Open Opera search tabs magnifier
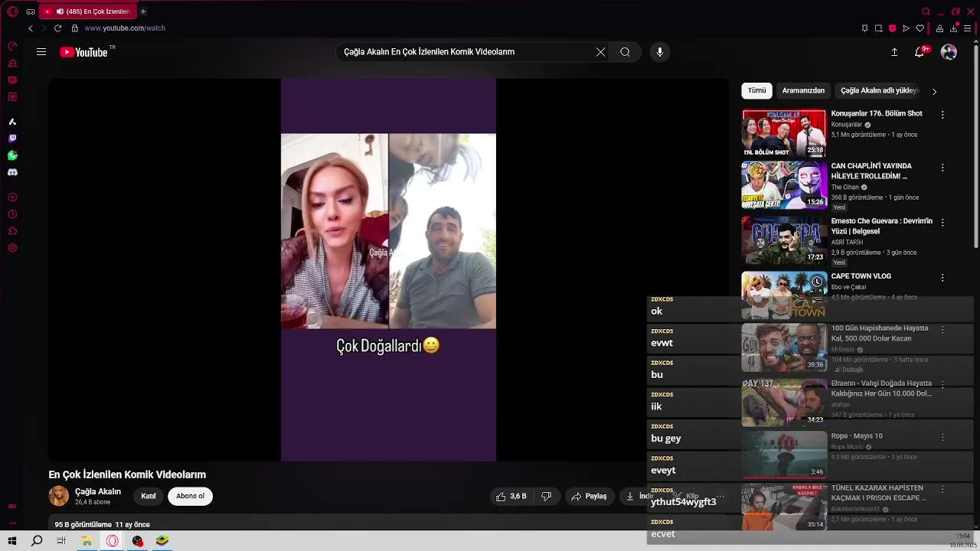This screenshot has height=551, width=980. (926, 11)
